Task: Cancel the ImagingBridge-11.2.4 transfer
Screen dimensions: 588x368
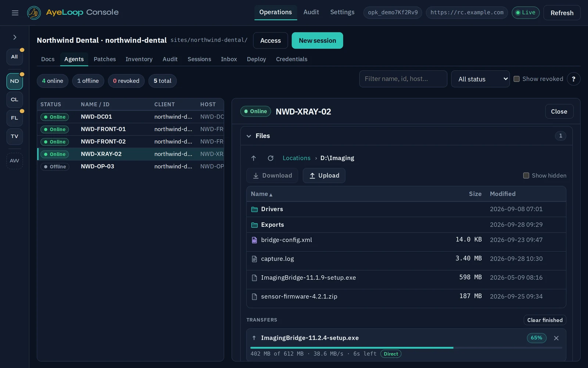Action: pyautogui.click(x=556, y=338)
